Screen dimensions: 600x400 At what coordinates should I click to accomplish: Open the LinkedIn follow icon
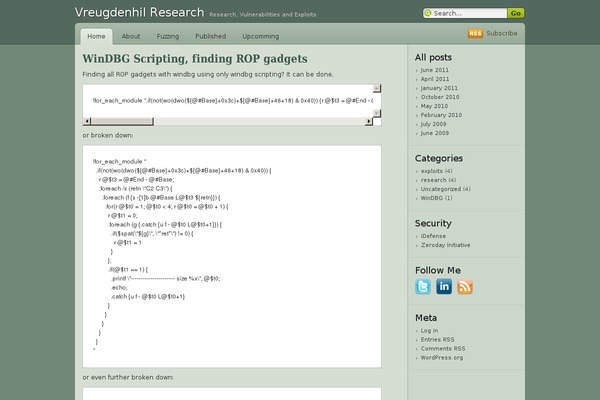click(444, 286)
